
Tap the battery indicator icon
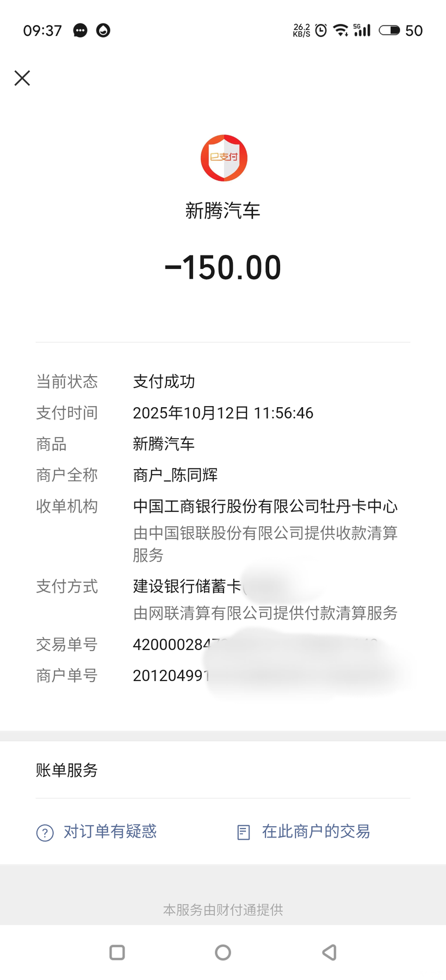(389, 30)
